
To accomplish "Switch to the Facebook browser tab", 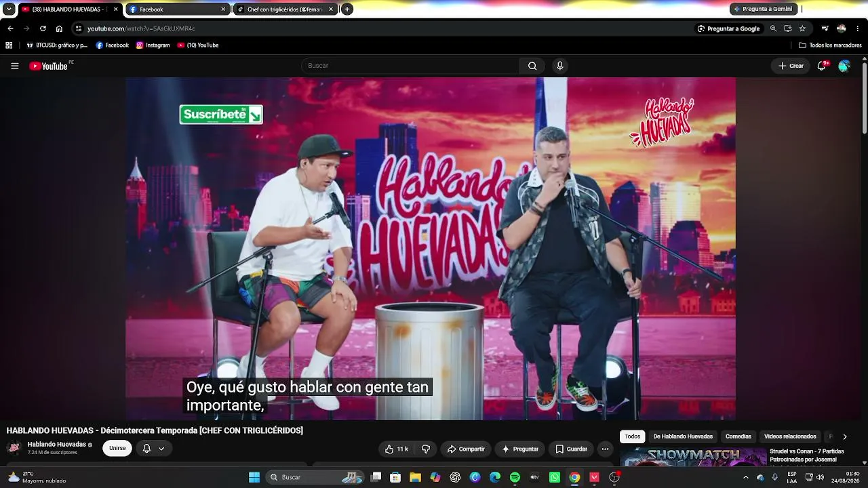I will 178,9.
